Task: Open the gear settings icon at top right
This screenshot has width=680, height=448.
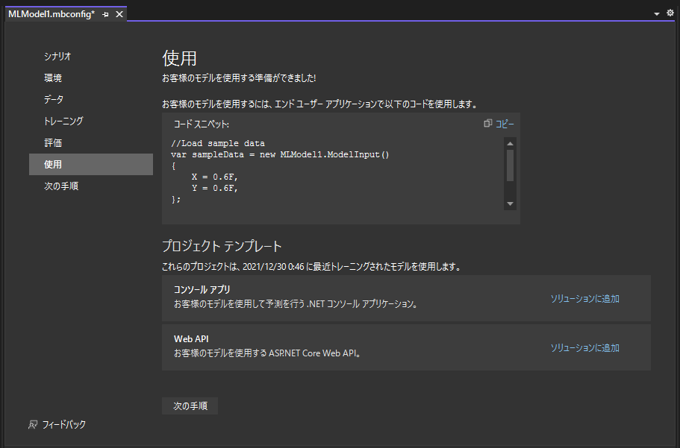Action: pyautogui.click(x=670, y=13)
